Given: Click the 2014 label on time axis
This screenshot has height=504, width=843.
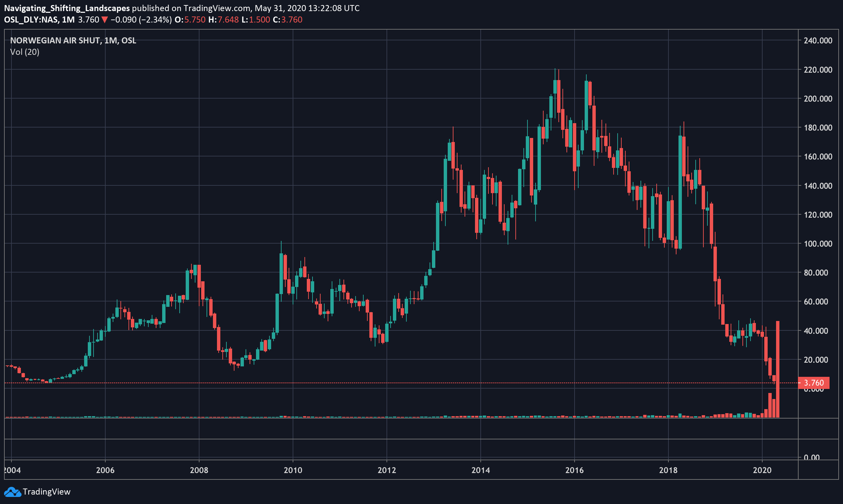Looking at the screenshot, I should (481, 470).
